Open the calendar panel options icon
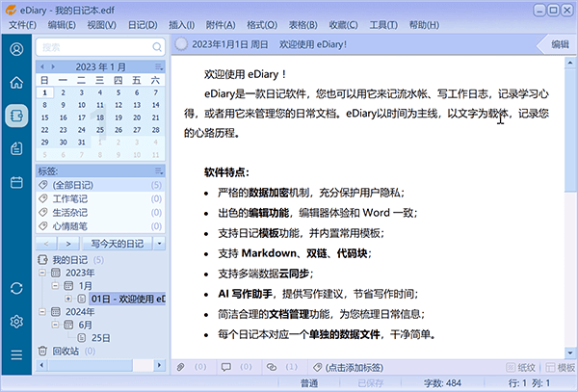 click(x=159, y=67)
